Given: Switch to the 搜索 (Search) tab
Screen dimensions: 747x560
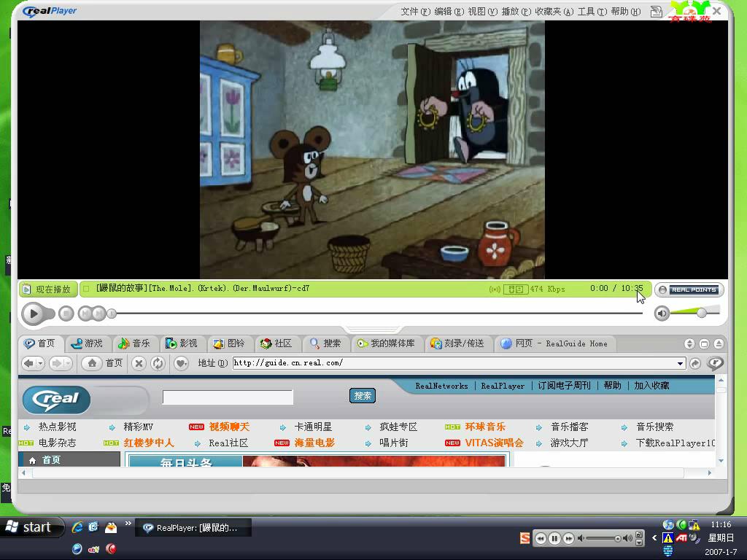Looking at the screenshot, I should click(x=325, y=343).
